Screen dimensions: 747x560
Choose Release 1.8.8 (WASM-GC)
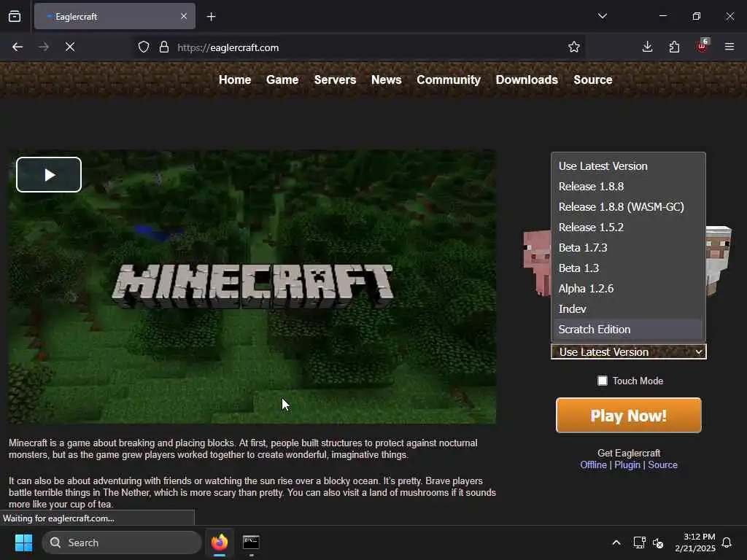tap(628, 207)
